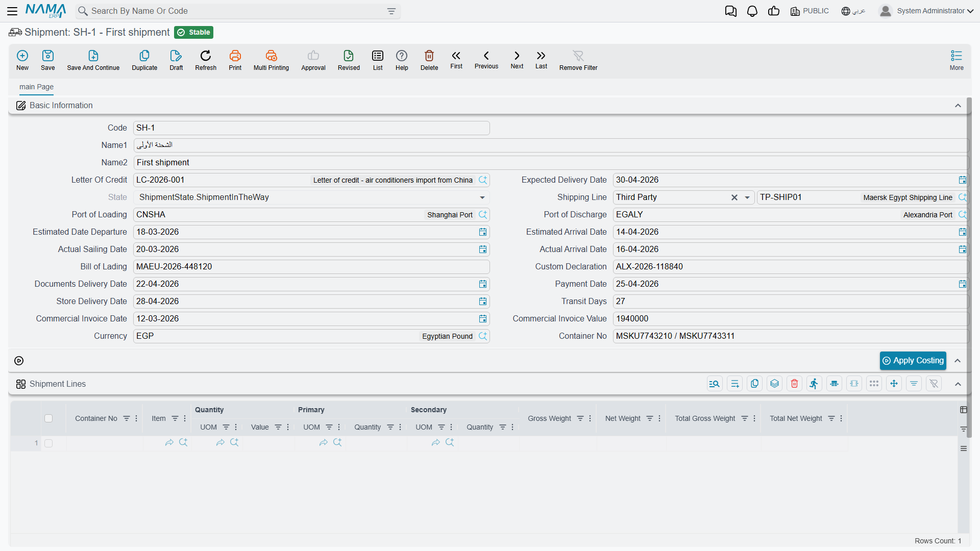Collapse the Shipment Lines section
Screen dimensions: 980x551
pos(958,384)
